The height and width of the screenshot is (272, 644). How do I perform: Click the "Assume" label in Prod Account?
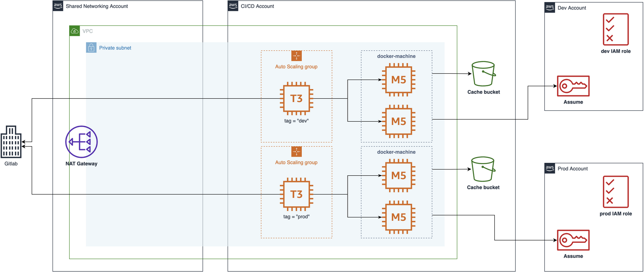coord(573,256)
